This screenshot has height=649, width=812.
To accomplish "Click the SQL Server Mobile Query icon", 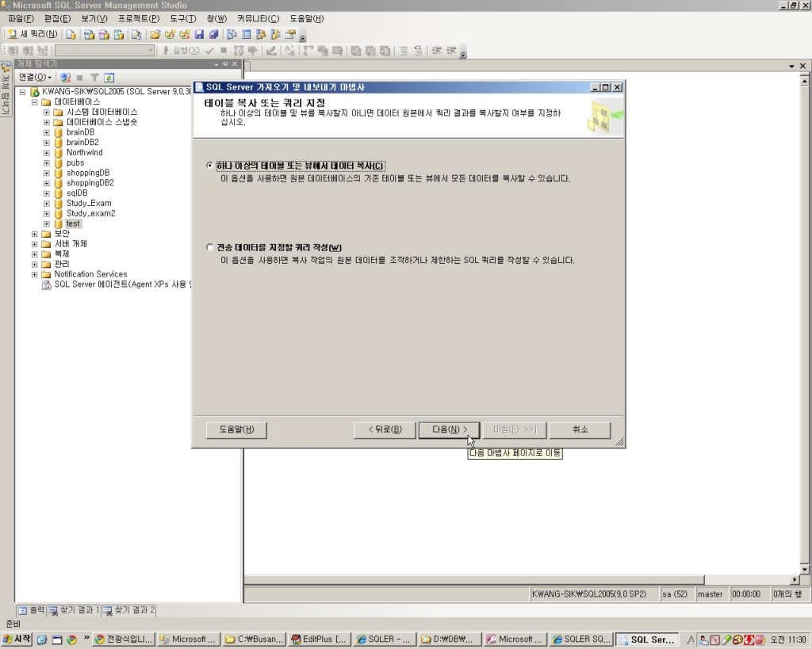I will pyautogui.click(x=136, y=35).
